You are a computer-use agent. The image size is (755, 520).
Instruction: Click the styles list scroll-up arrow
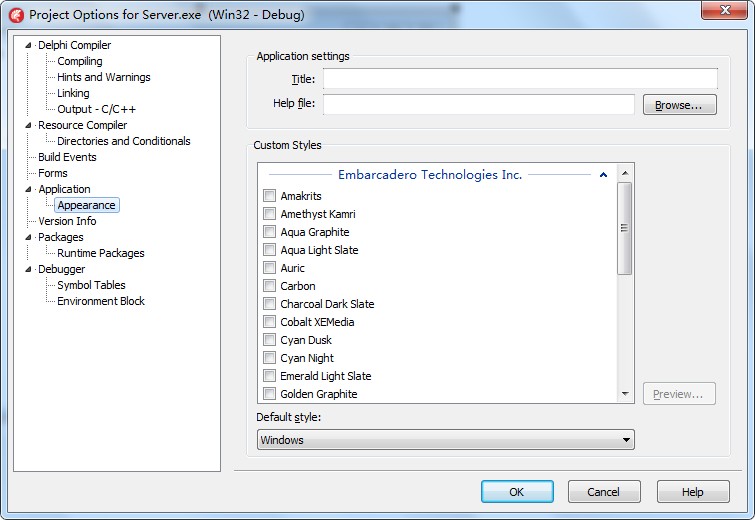tap(625, 173)
